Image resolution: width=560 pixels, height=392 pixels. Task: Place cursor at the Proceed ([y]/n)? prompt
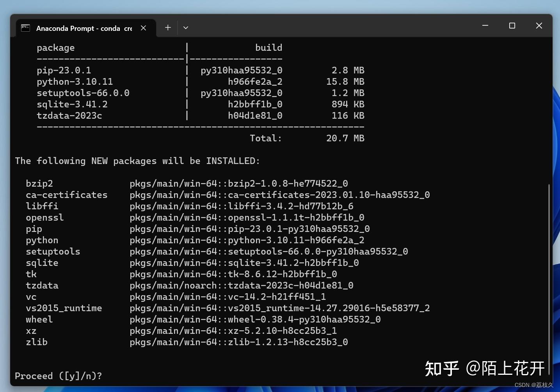click(59, 376)
